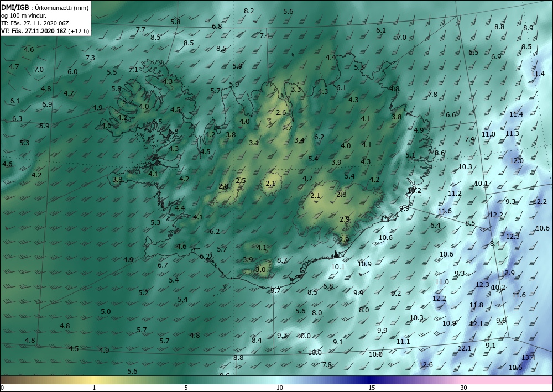
Task: Click the 3.4 value on the map
Action: click(x=299, y=140)
